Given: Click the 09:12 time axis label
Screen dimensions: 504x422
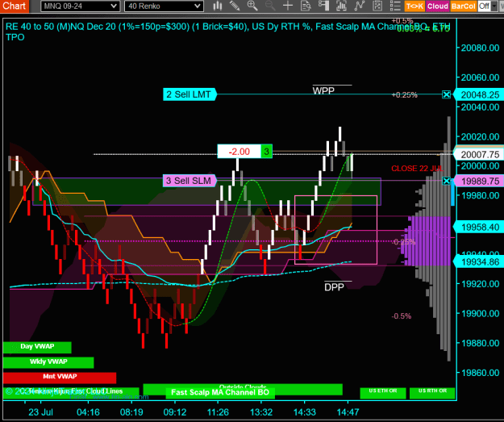Looking at the screenshot, I should (175, 412).
